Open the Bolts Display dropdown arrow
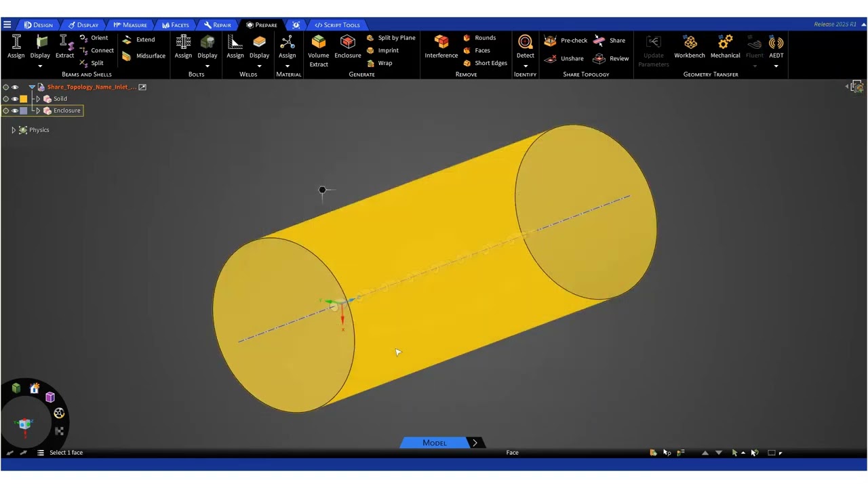The image size is (868, 488). click(208, 66)
